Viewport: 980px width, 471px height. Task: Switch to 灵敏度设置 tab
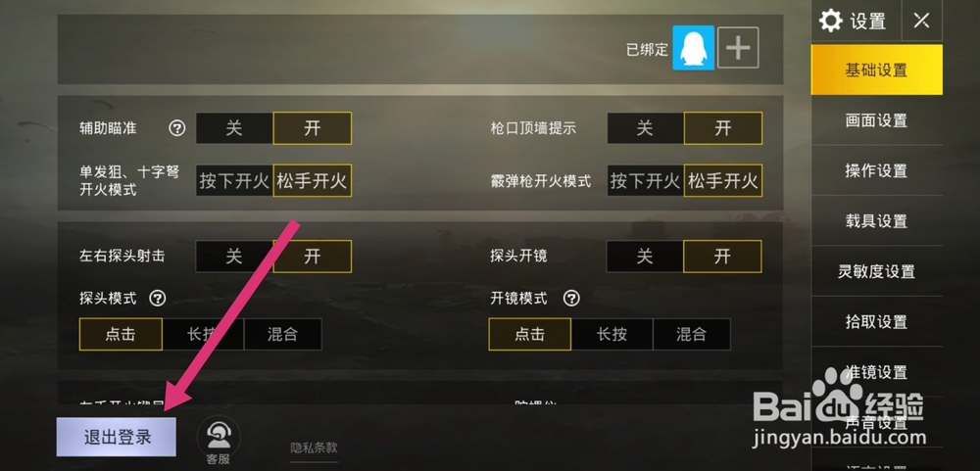[x=876, y=271]
